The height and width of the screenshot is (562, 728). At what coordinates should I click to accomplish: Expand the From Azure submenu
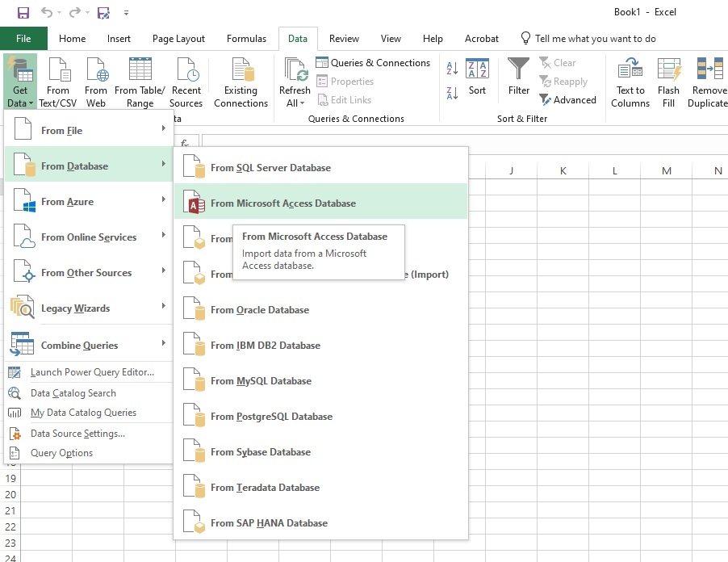pyautogui.click(x=88, y=200)
